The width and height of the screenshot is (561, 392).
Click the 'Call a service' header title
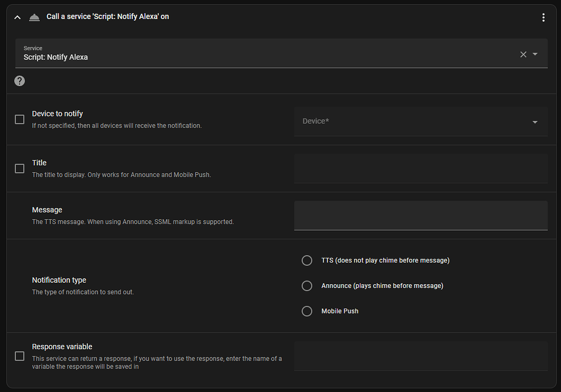(108, 16)
